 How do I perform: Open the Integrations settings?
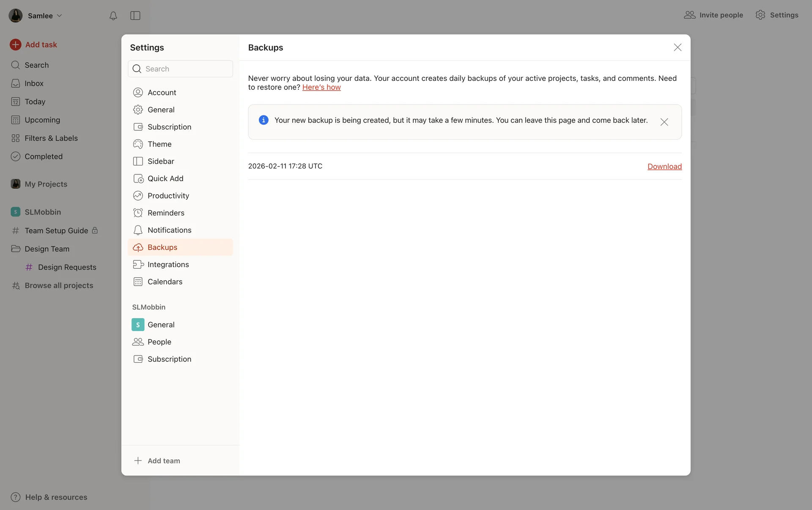[168, 265]
